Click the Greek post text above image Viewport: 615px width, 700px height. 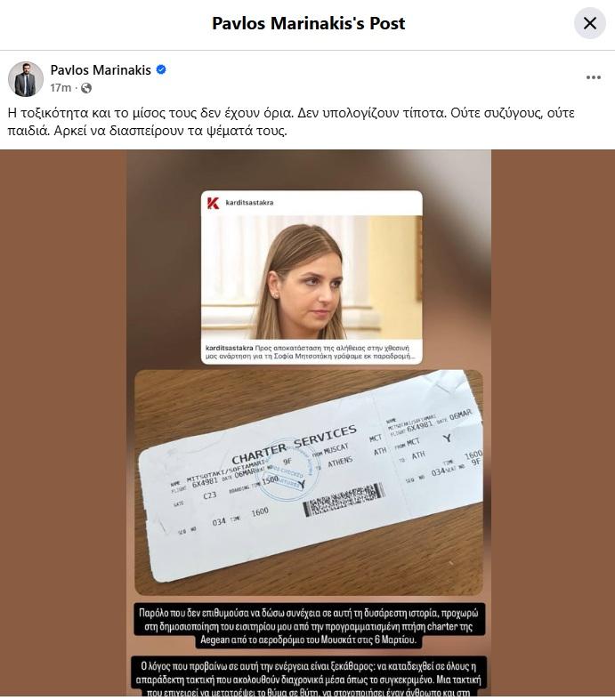291,122
